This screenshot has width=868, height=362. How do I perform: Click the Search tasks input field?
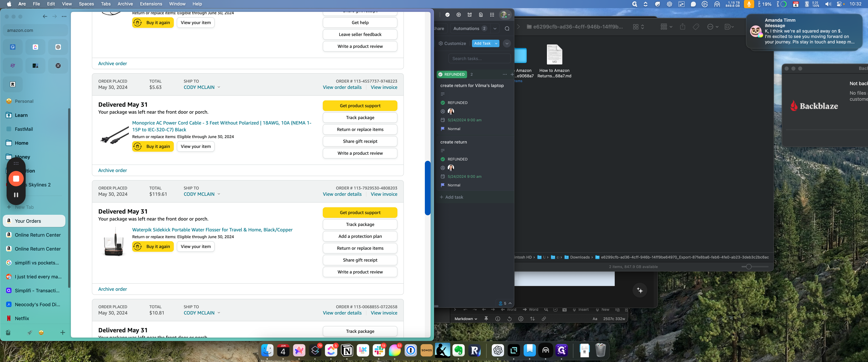pos(479,59)
